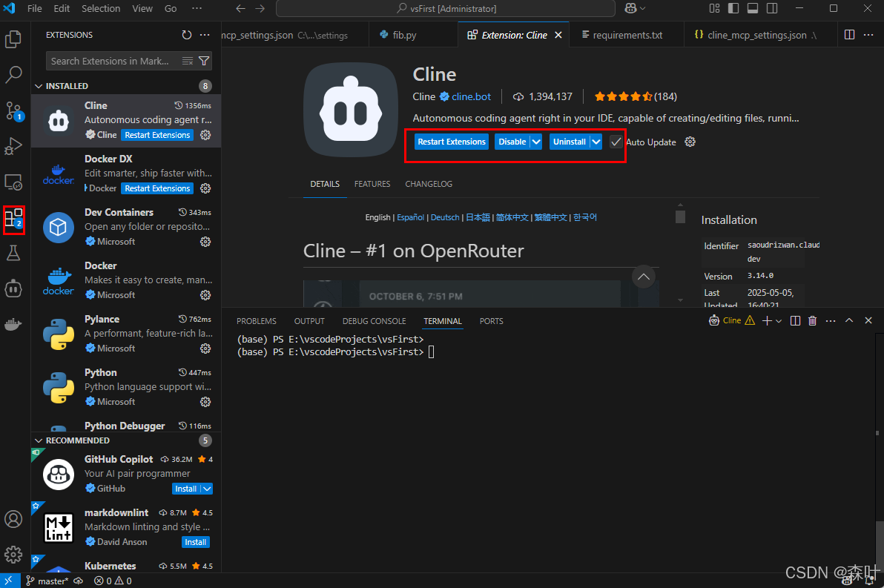Screen dimensions: 884x588
Task: Open the Docker whale view in activity bar
Action: 13,324
